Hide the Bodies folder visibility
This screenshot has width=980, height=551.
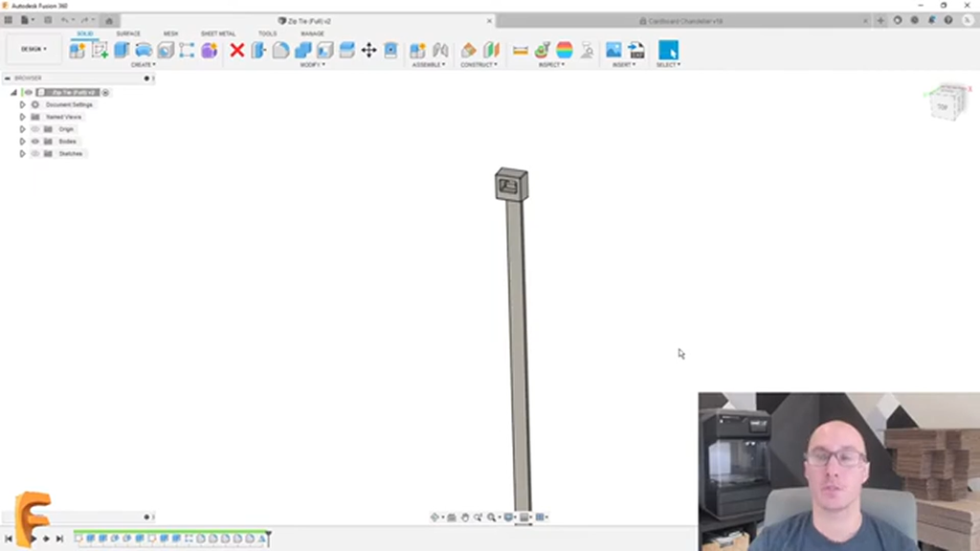click(x=35, y=141)
